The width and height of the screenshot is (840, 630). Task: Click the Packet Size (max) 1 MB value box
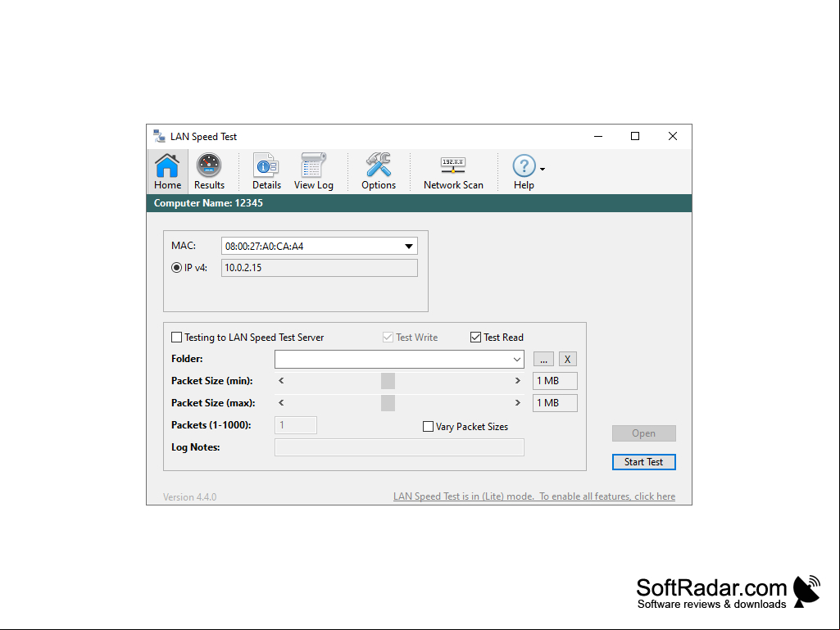click(x=555, y=403)
